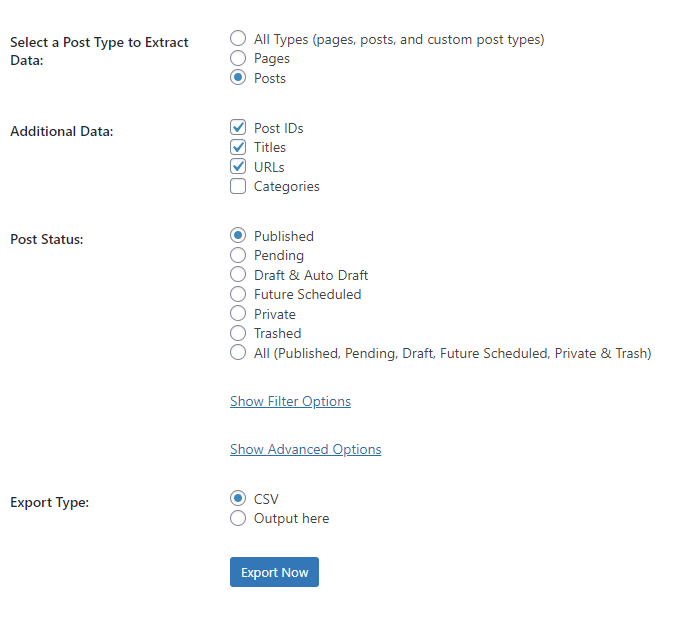Disable the URLs checkbox

[238, 167]
